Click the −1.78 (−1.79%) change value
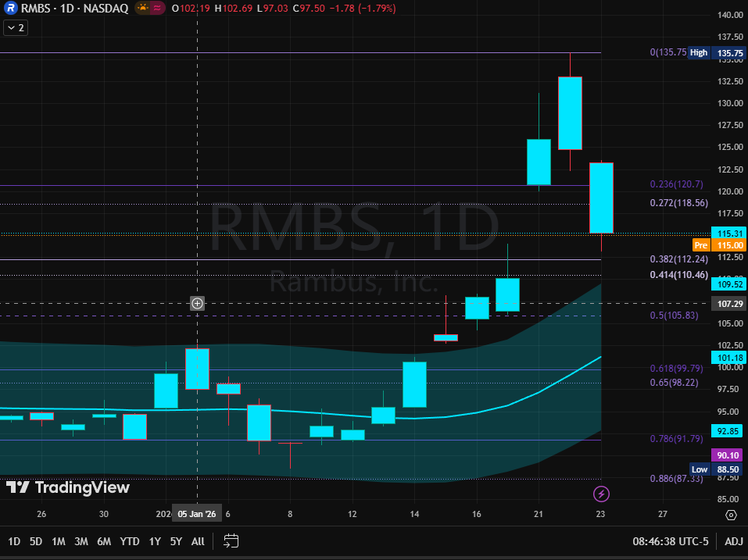Image resolution: width=748 pixels, height=560 pixels. click(x=363, y=8)
